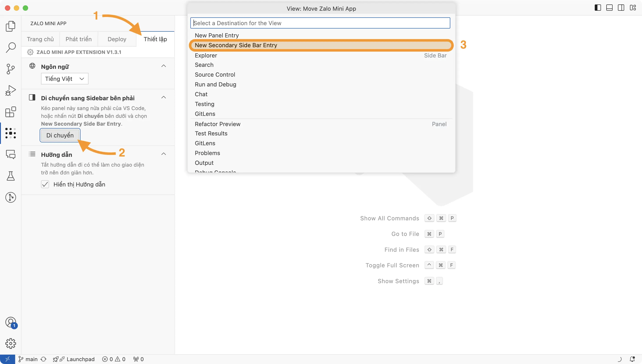642x364 pixels.
Task: Select Testing in destination list
Action: 321,104
